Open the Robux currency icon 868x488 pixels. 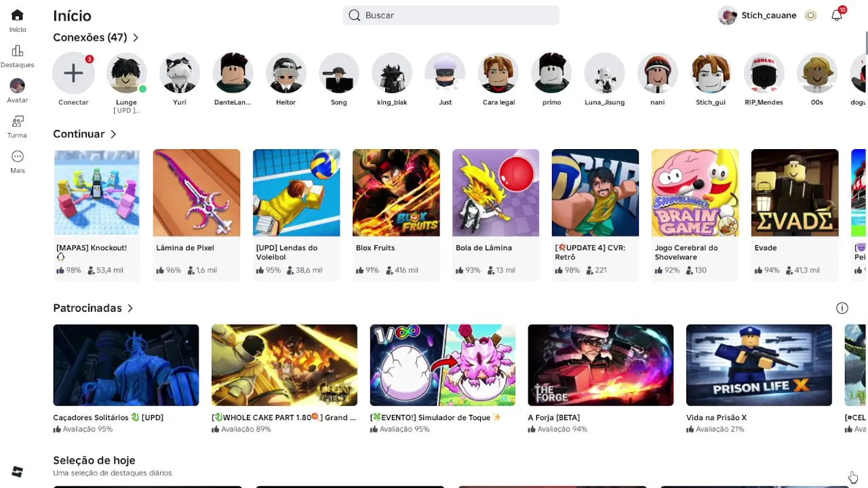tap(810, 16)
